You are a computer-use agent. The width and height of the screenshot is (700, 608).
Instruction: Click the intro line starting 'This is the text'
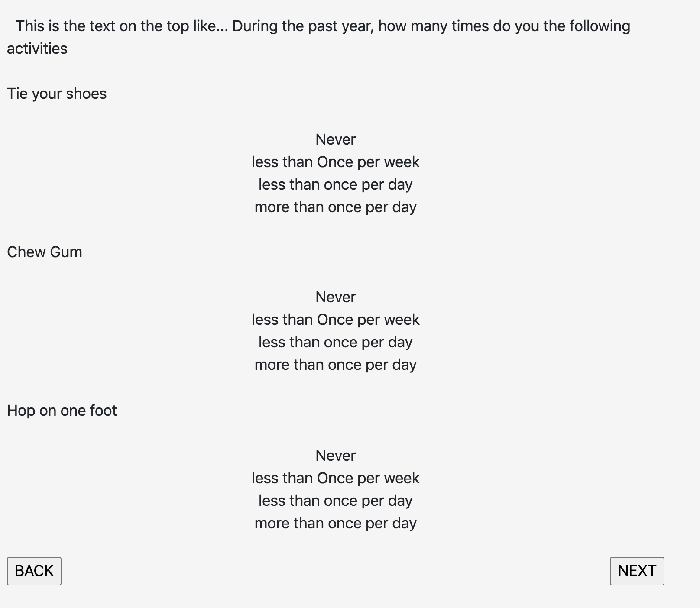[x=117, y=26]
